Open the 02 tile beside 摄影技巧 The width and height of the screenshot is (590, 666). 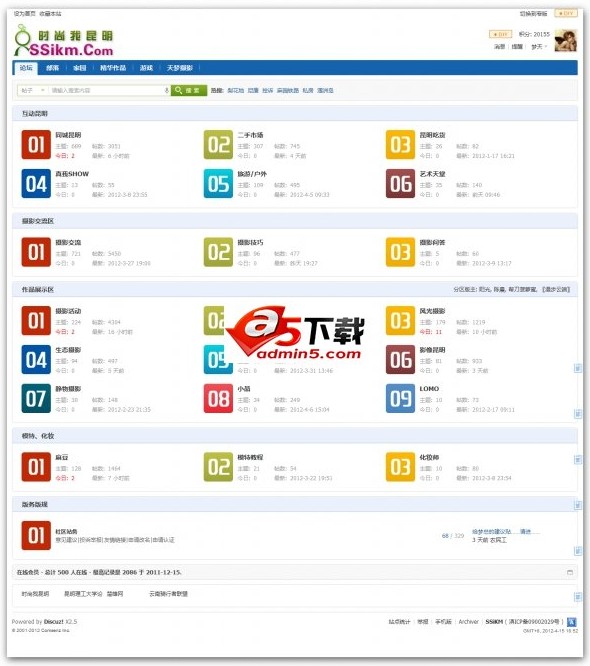click(x=218, y=252)
